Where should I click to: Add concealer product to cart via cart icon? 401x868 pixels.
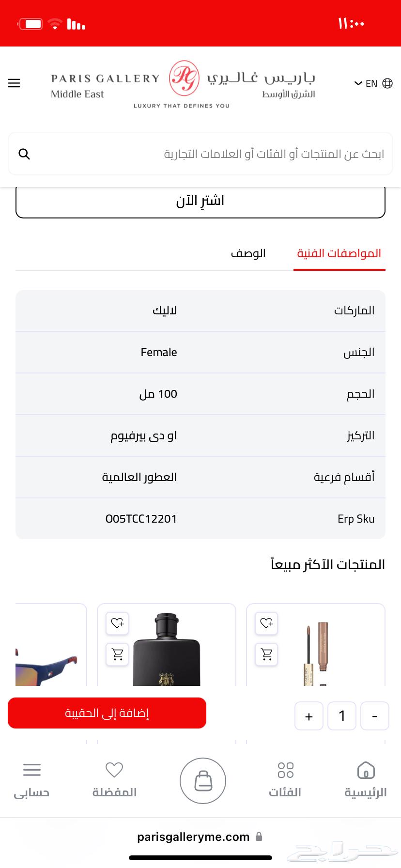pyautogui.click(x=266, y=654)
